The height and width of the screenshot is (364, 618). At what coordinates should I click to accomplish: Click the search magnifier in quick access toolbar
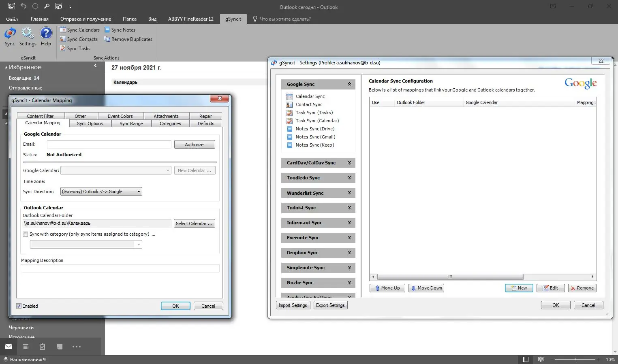coord(47,6)
